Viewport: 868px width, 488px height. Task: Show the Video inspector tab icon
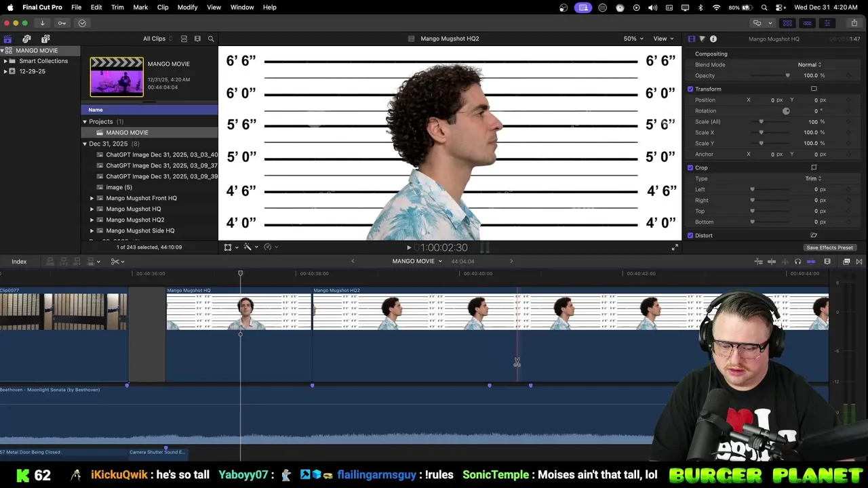691,39
